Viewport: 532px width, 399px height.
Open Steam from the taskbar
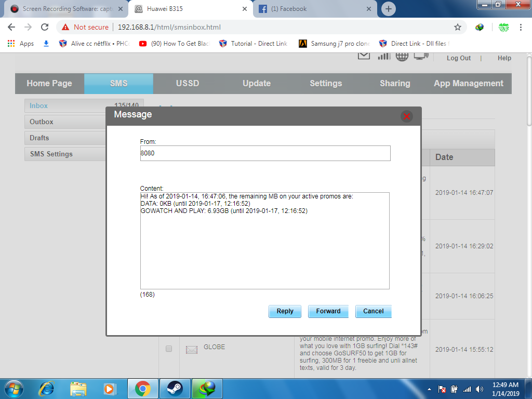tap(175, 389)
